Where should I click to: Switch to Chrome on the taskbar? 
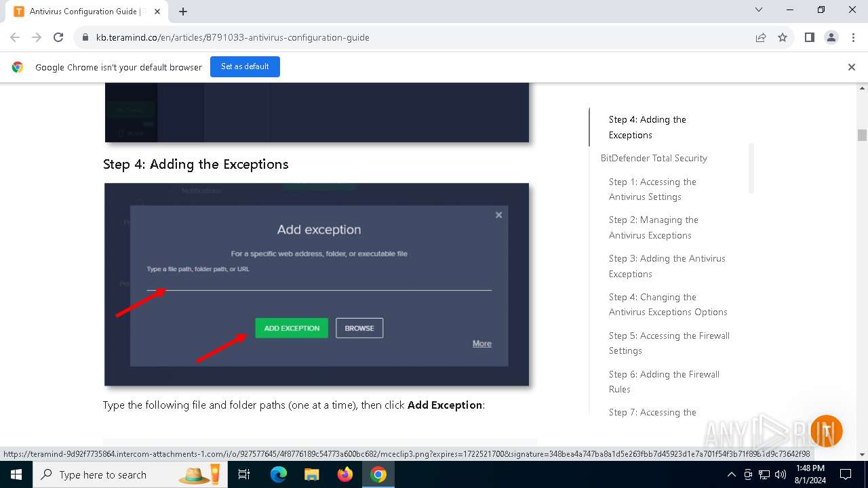point(378,474)
